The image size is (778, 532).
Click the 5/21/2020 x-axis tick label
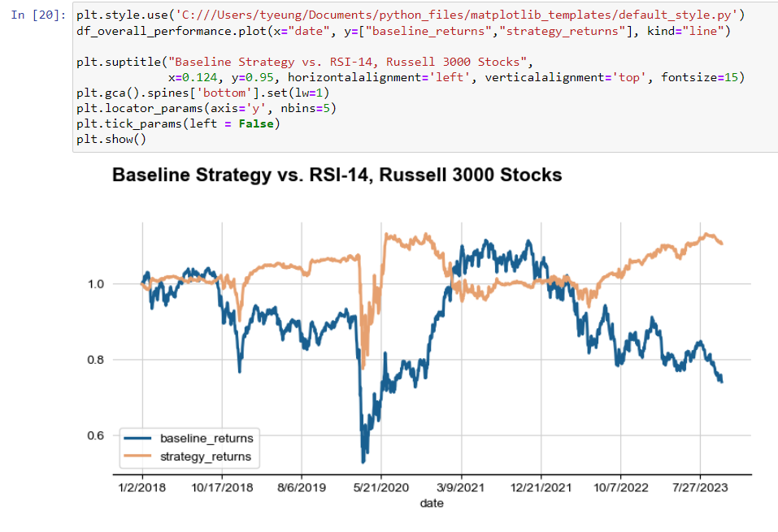[381, 488]
